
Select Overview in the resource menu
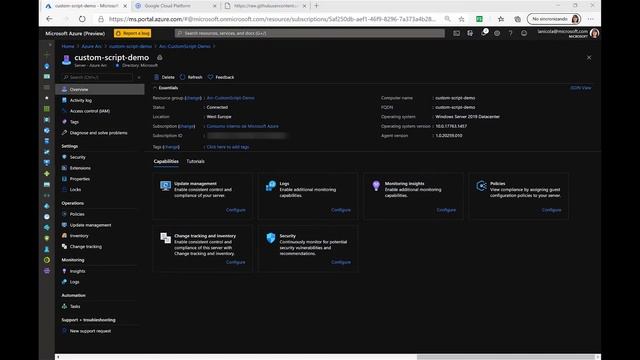click(x=100, y=89)
